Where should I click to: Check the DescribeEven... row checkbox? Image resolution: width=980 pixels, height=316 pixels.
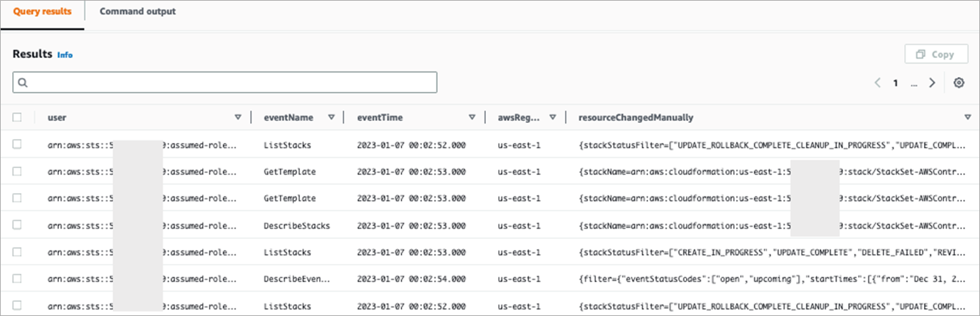coord(17,279)
